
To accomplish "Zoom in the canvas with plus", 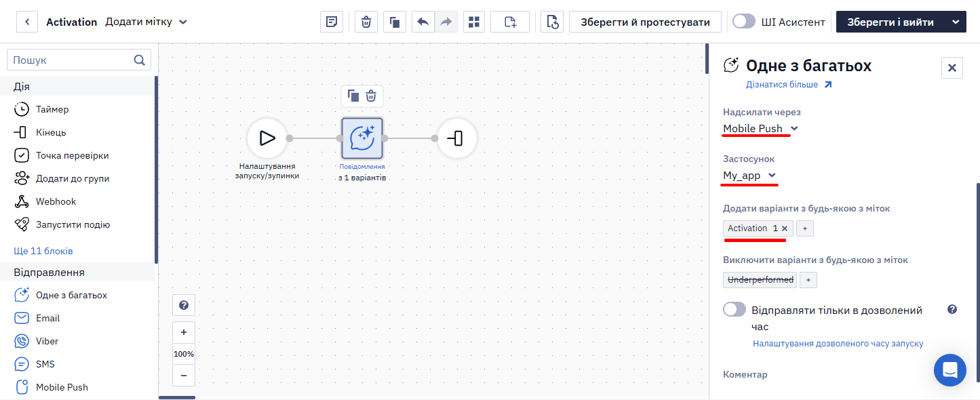I will pos(184,333).
